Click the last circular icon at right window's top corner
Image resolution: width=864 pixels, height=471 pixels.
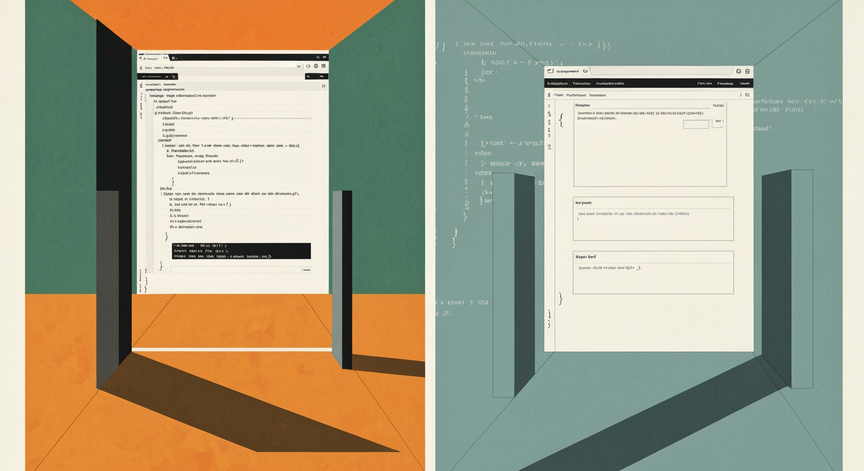click(747, 72)
